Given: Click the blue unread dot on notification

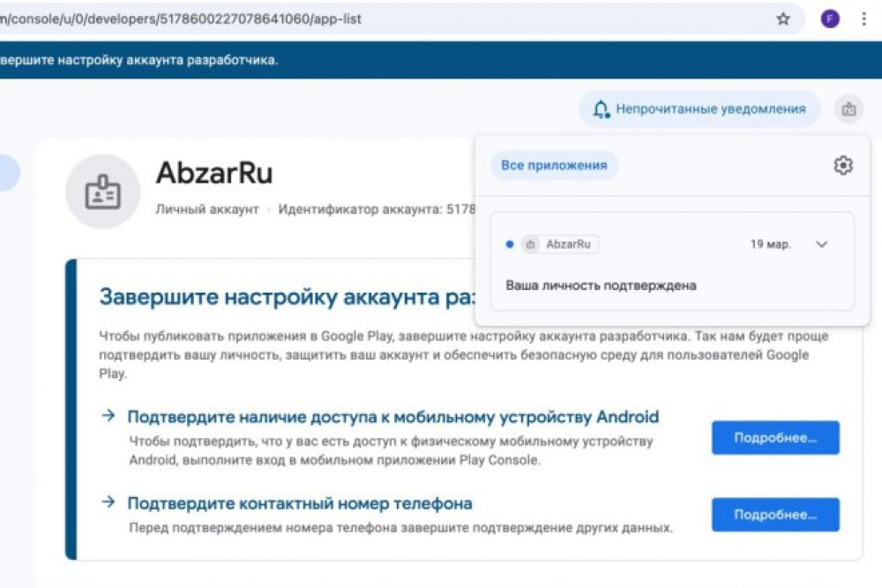Looking at the screenshot, I should click(510, 244).
